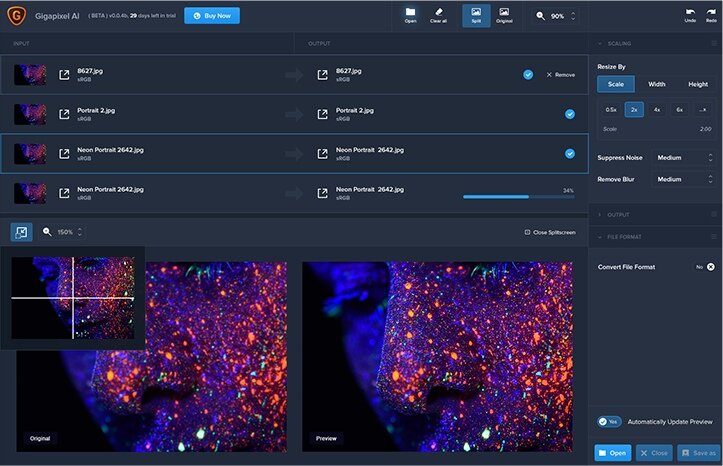Click the Open button at bottom right

pyautogui.click(x=612, y=453)
